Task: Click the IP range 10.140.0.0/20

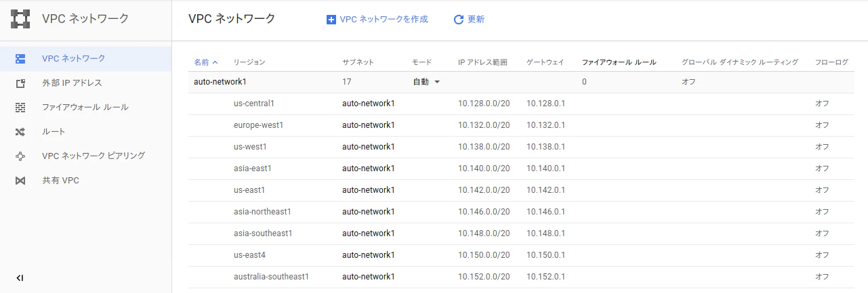Action: coord(484,168)
